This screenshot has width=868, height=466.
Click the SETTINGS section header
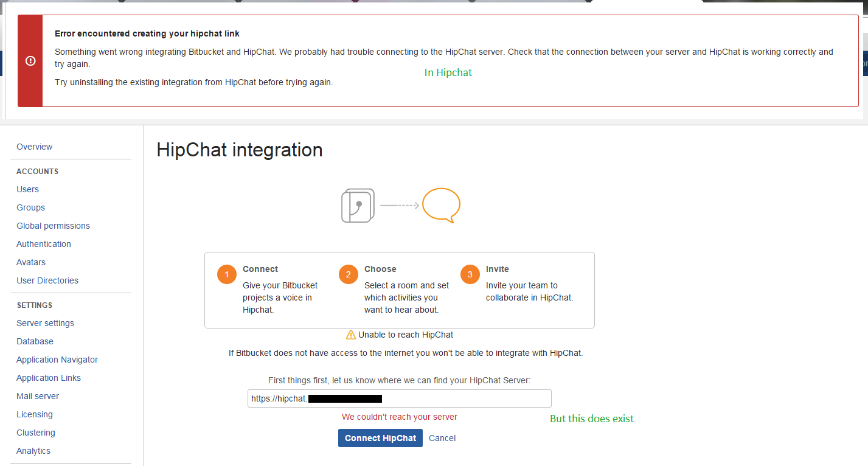pos(35,305)
